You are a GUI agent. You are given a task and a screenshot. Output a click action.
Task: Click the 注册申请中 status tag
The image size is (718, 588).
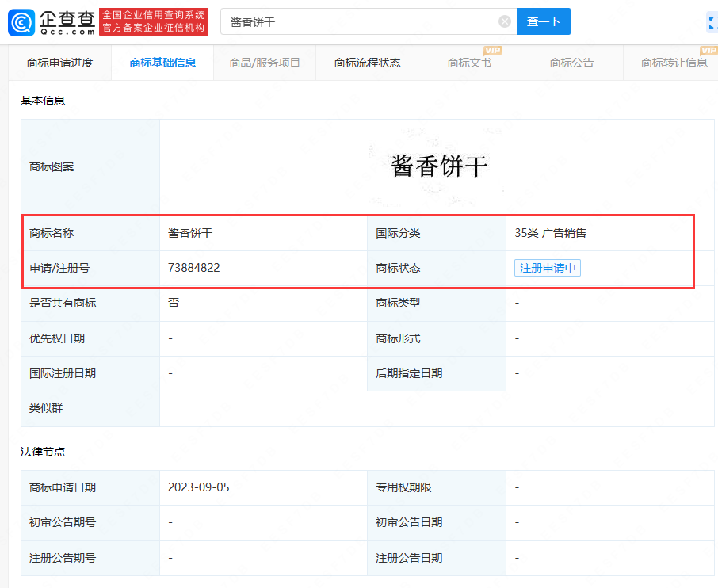[547, 268]
